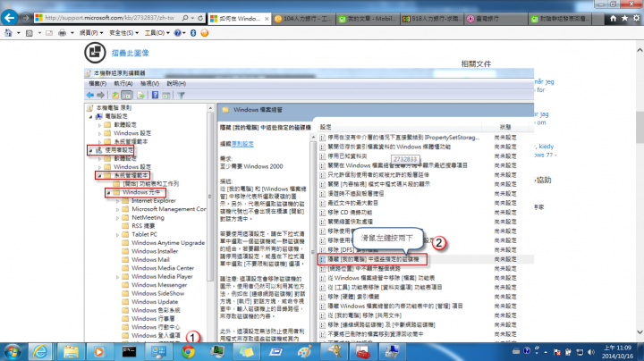Click editor toolbar blue help book icon
The image size is (644, 361).
click(156, 96)
